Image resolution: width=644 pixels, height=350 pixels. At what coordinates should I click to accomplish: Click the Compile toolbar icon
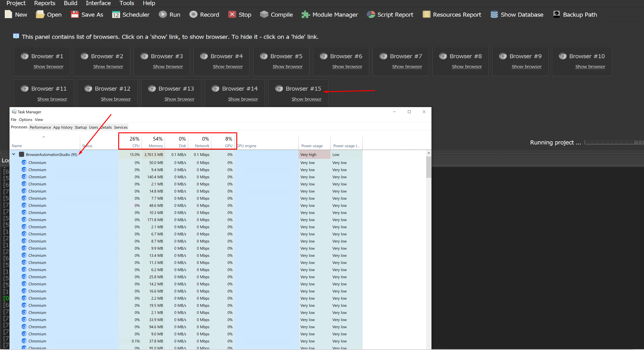pos(264,14)
